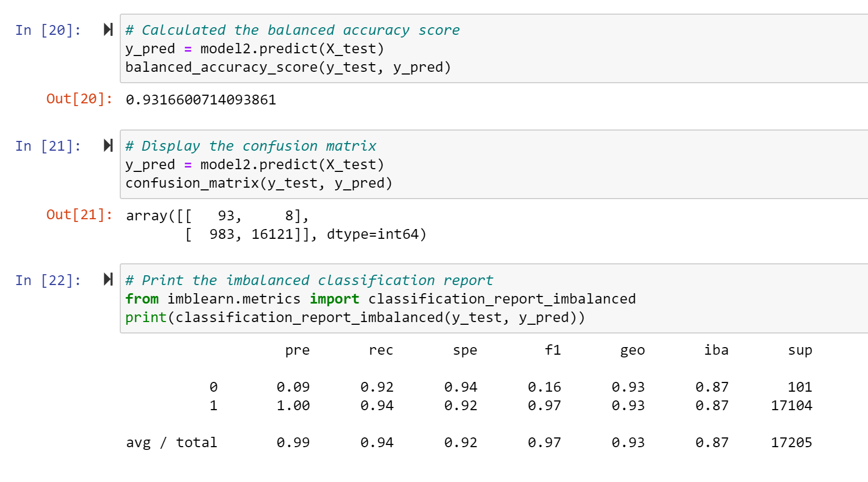
Task: Click the avg precision value 0.99
Action: (293, 442)
